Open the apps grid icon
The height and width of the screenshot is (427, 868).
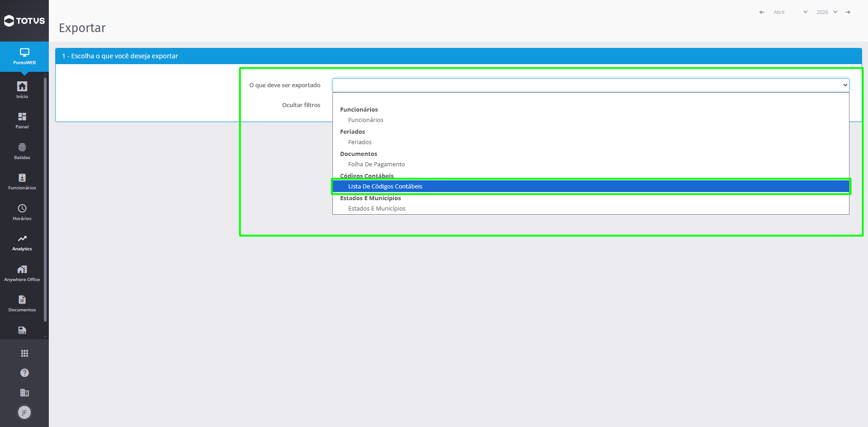pos(24,353)
